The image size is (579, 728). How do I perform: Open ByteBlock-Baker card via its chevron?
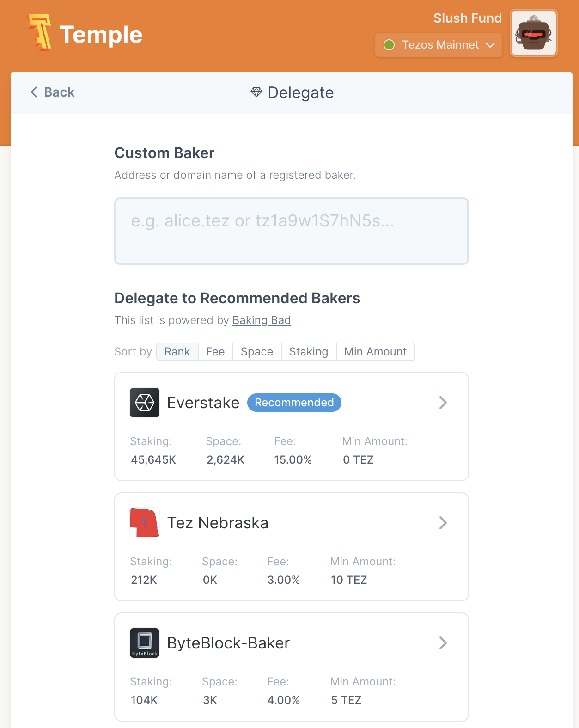[443, 643]
